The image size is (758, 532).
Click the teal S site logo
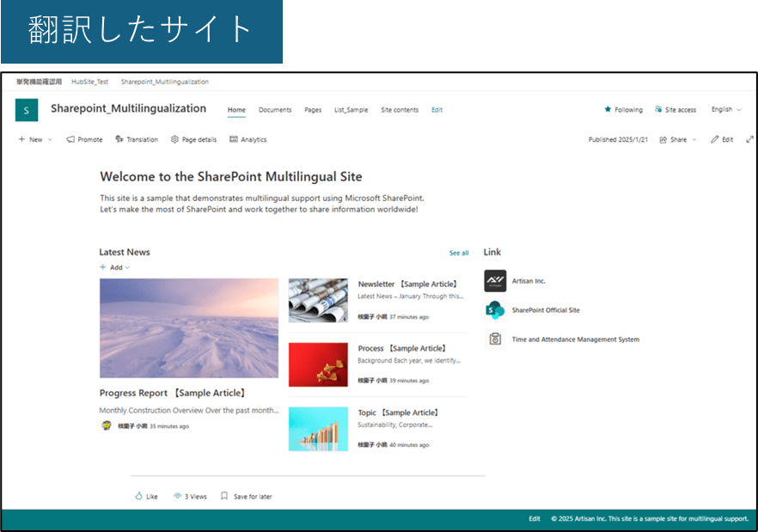[x=27, y=110]
